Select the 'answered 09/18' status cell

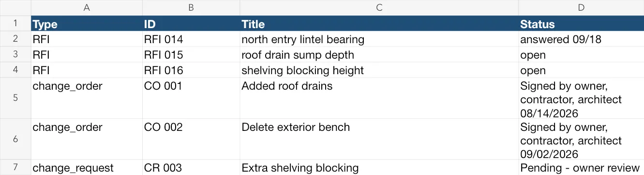point(581,39)
